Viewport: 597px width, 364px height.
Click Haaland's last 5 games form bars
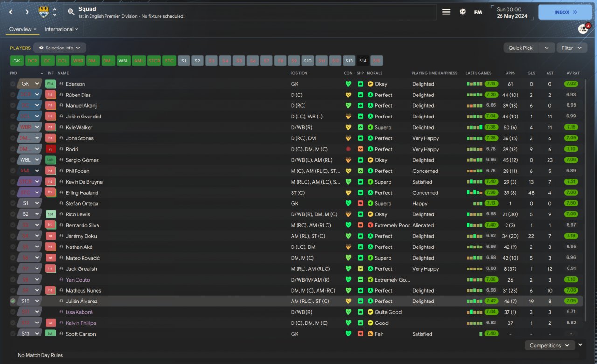pyautogui.click(x=475, y=192)
